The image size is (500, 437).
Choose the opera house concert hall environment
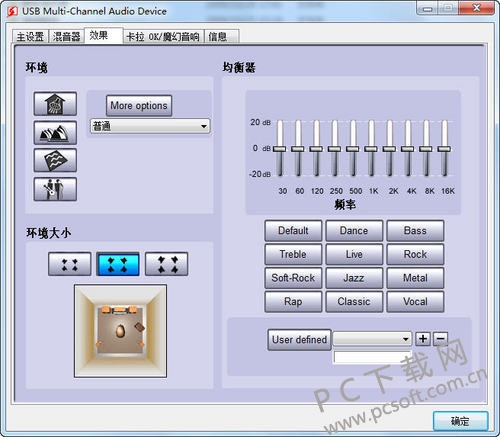click(x=55, y=133)
